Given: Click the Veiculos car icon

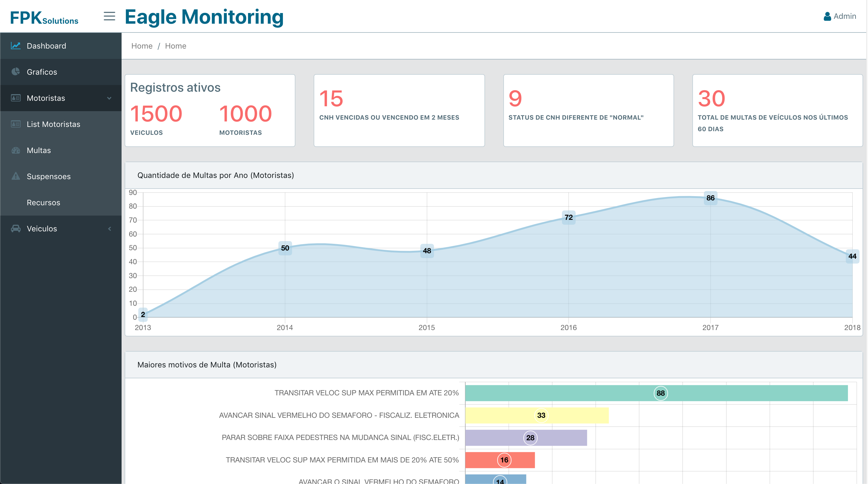Looking at the screenshot, I should pos(15,229).
